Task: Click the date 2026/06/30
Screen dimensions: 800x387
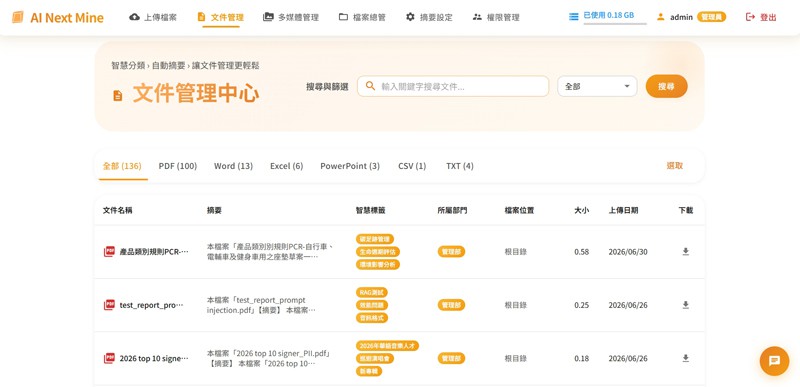Action: click(628, 252)
